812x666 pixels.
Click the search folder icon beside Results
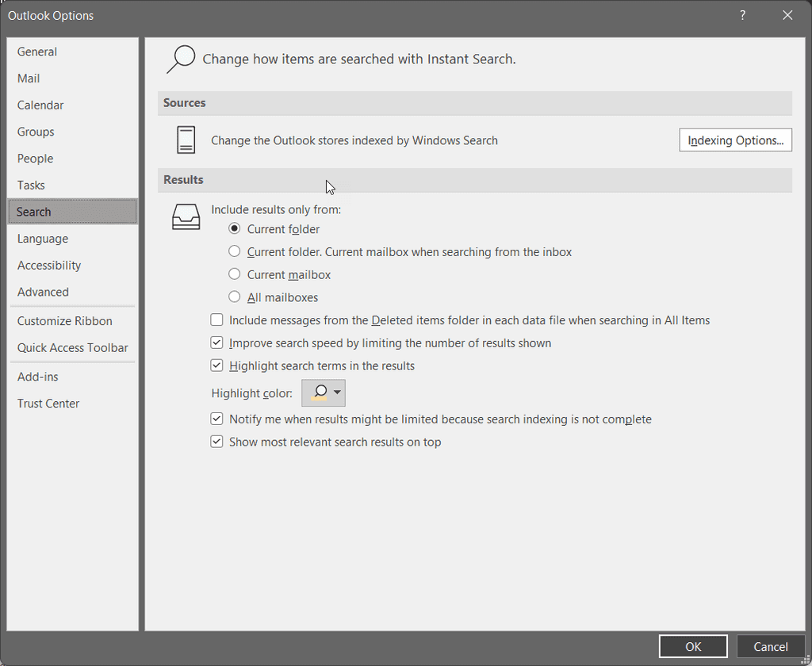coord(186,216)
